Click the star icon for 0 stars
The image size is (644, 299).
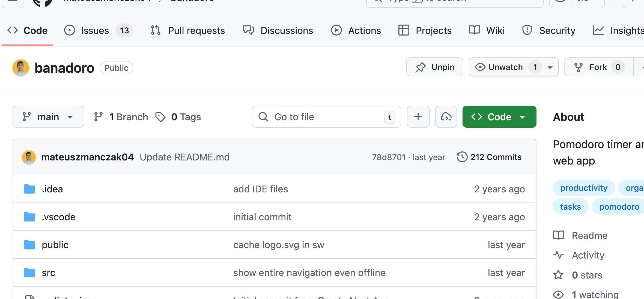[558, 275]
